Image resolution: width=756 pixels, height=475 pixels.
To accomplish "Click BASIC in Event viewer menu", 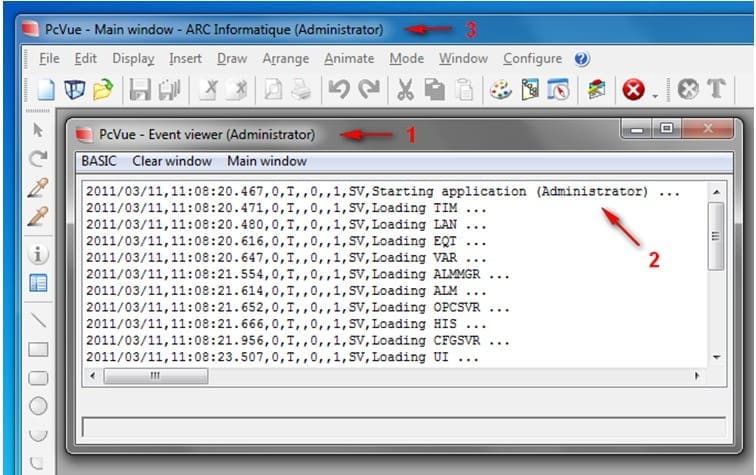I will [99, 161].
